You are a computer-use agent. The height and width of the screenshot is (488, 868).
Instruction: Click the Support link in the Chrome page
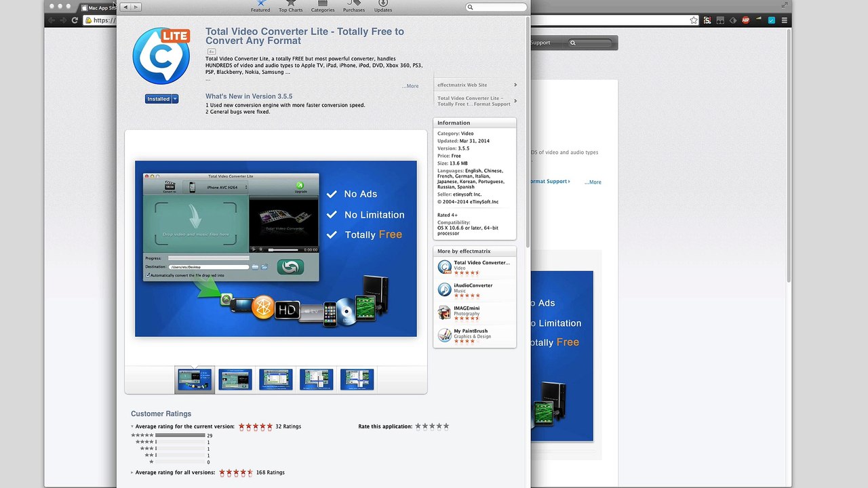(540, 43)
